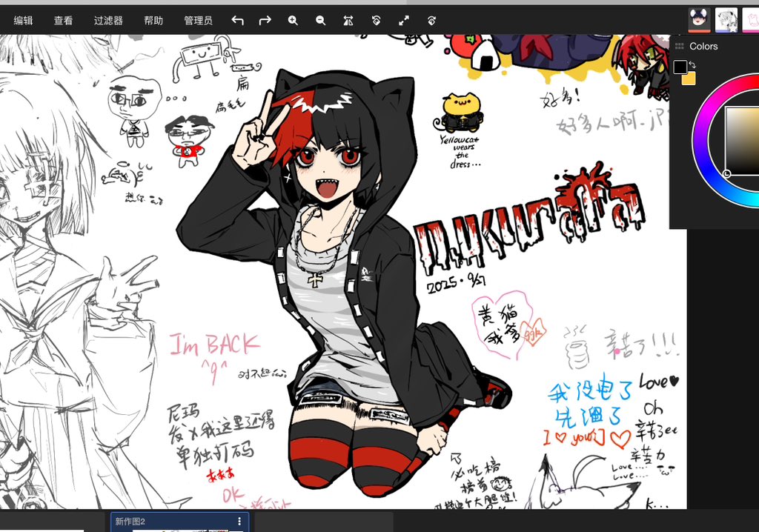The width and height of the screenshot is (759, 532).
Task: Click the zoom out magnifier
Action: pos(320,20)
